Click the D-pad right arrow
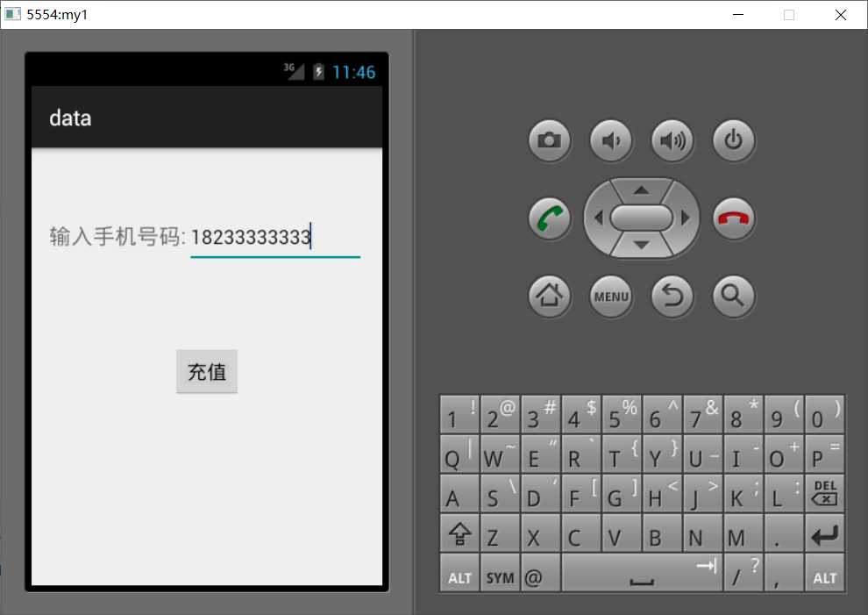The width and height of the screenshot is (868, 615). pos(686,218)
